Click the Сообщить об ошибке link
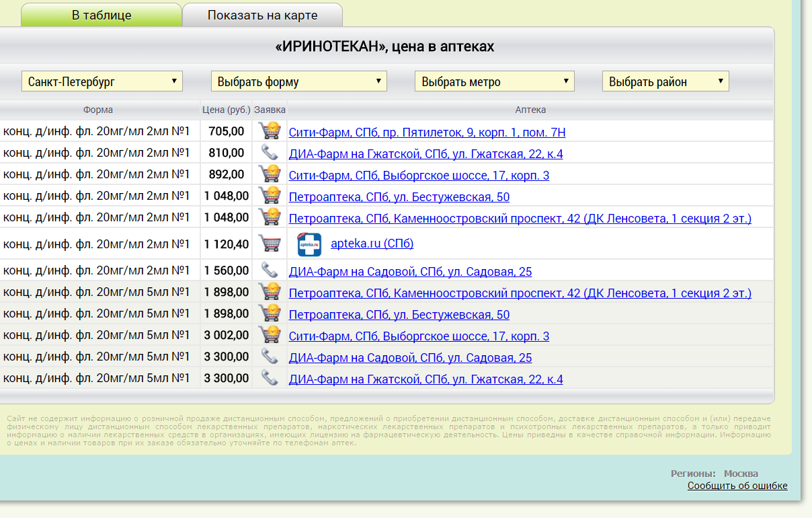Viewport: 812px width, 518px height. (x=737, y=486)
